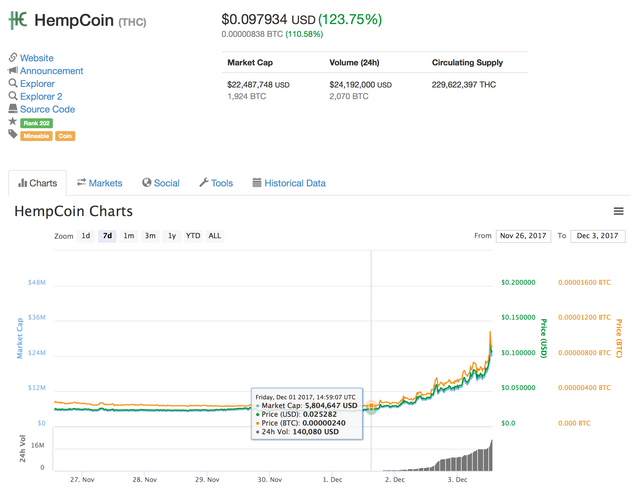The image size is (640, 493).
Task: Click the chain link icon beside Website
Action: [x=13, y=57]
